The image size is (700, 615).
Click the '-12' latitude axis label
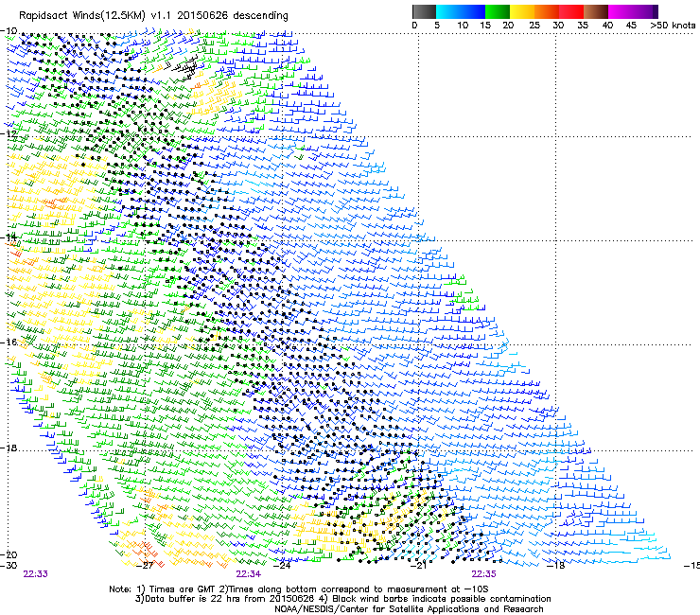click(x=9, y=134)
